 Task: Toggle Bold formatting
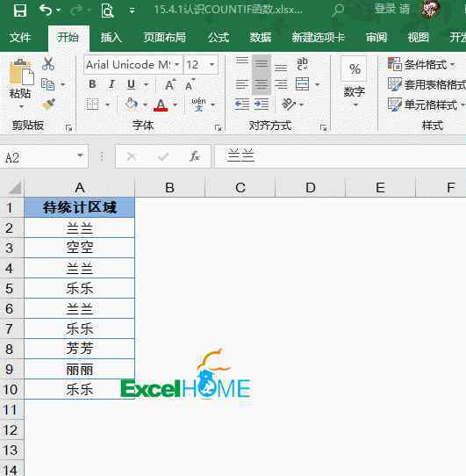click(92, 84)
